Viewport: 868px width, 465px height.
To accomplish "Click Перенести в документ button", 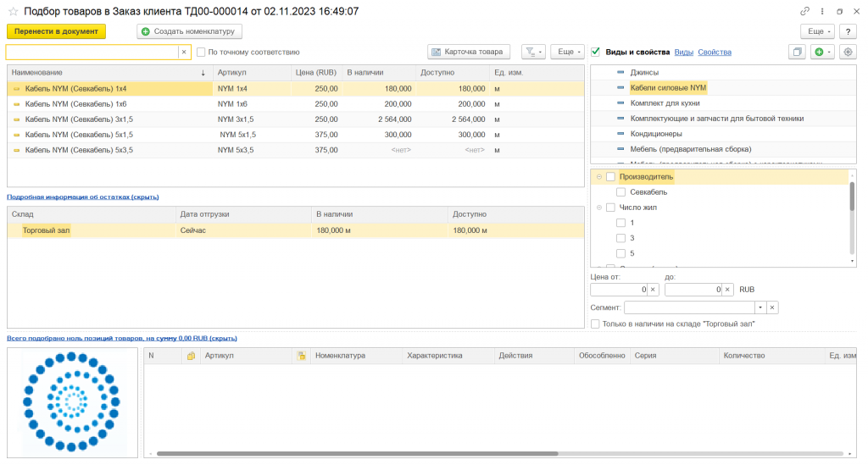I will coord(57,31).
